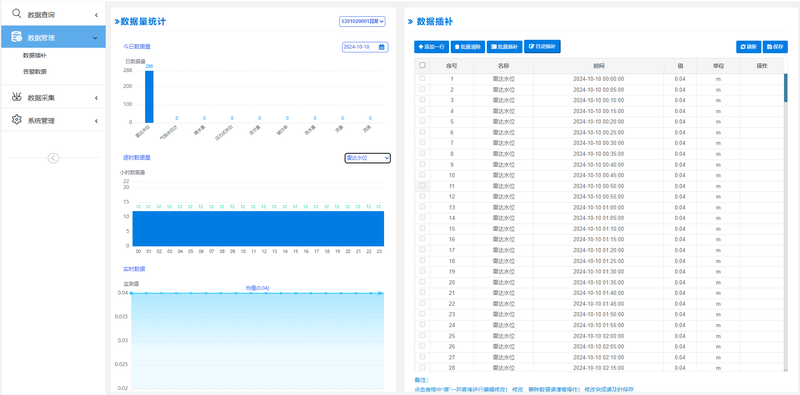
Task: Click the time cell 2024-10-10 00:00:00
Action: 598,79
